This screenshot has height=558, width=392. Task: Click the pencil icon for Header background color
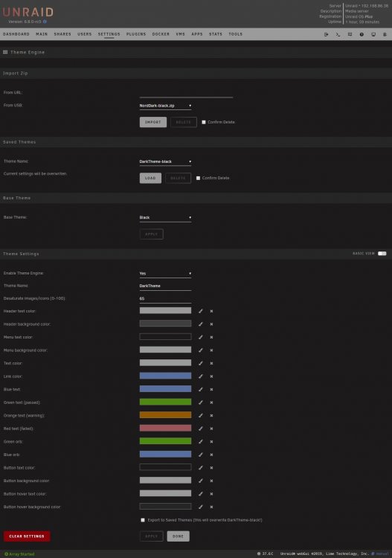pos(201,324)
